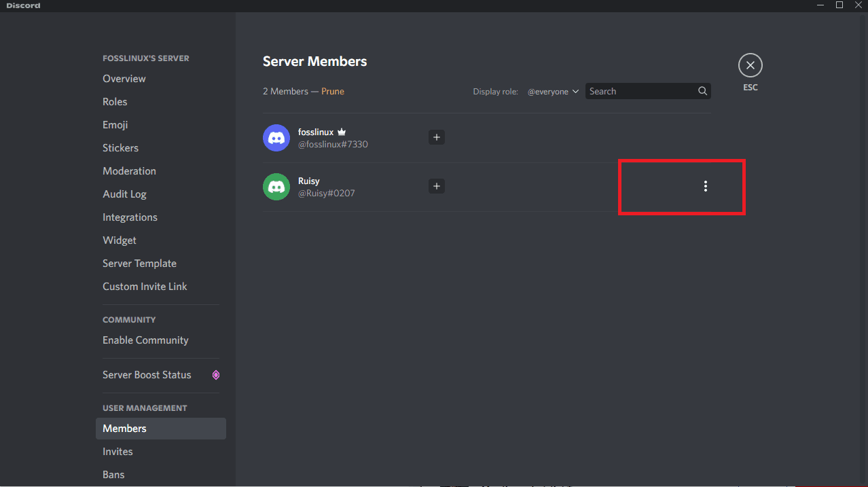
Task: Click the Prune members link
Action: pyautogui.click(x=333, y=91)
